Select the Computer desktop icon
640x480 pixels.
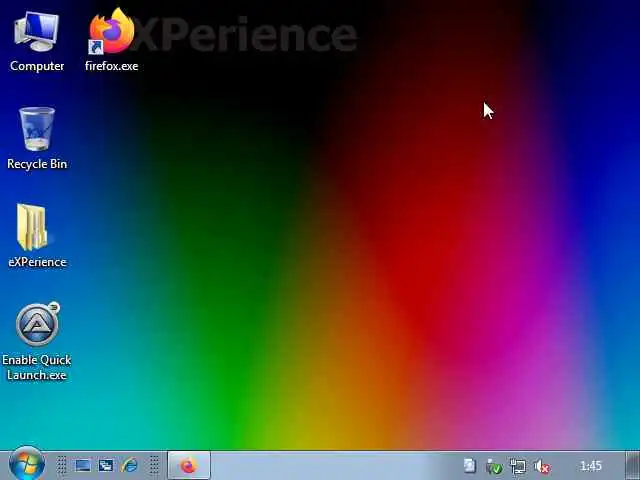click(37, 41)
